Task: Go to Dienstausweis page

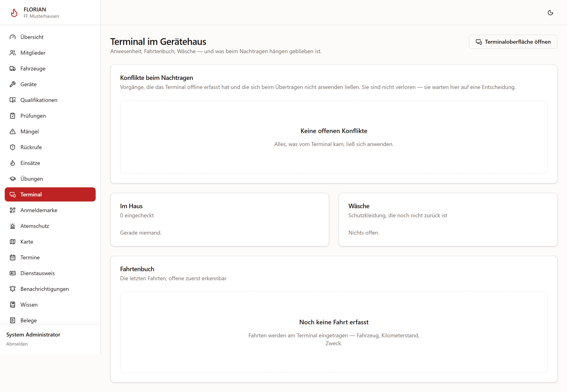Action: coord(50,273)
